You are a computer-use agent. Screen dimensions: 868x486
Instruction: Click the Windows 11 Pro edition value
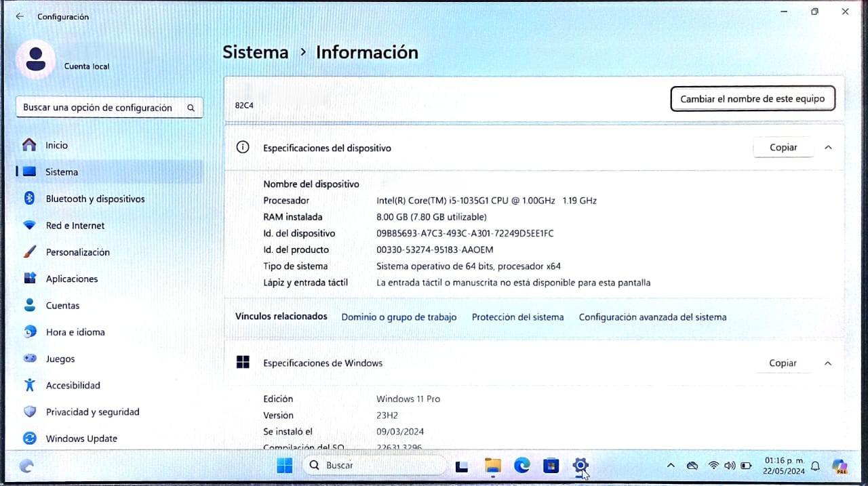(x=408, y=399)
